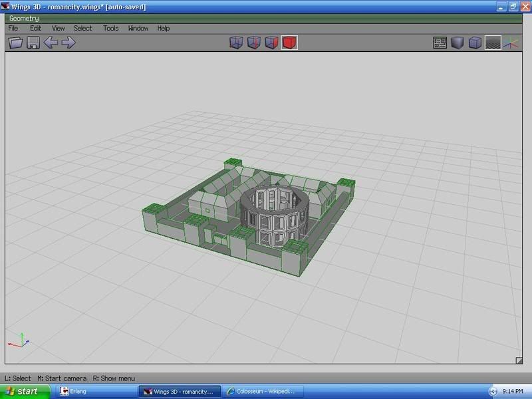Click the Open file folder icon
The height and width of the screenshot is (399, 532).
pos(15,43)
